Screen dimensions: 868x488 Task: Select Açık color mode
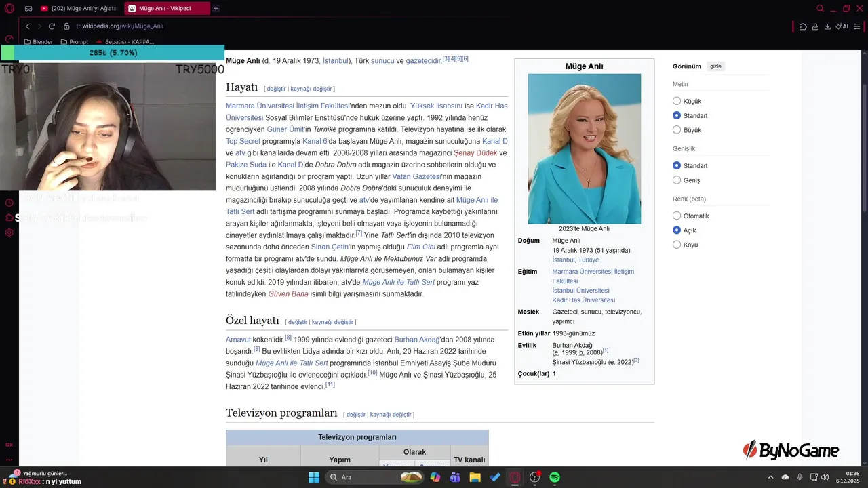pyautogui.click(x=677, y=230)
